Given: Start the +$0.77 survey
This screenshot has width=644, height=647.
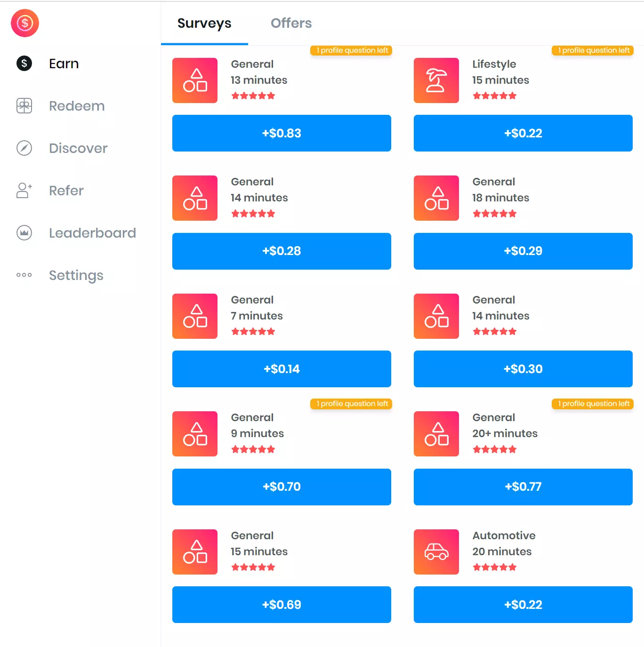Looking at the screenshot, I should [x=523, y=487].
